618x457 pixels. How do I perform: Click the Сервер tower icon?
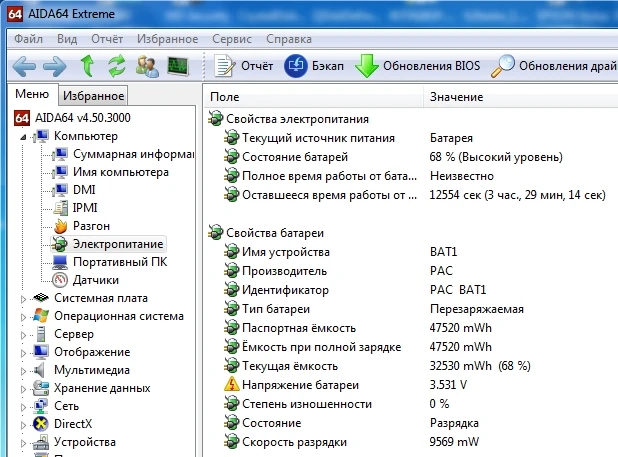(41, 334)
